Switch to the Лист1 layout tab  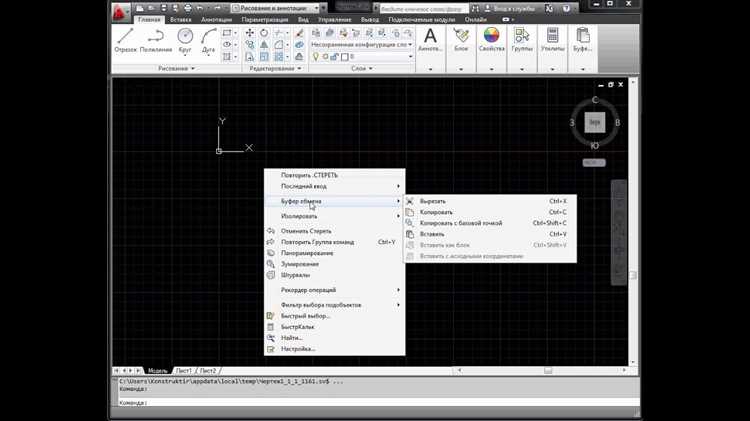(186, 370)
